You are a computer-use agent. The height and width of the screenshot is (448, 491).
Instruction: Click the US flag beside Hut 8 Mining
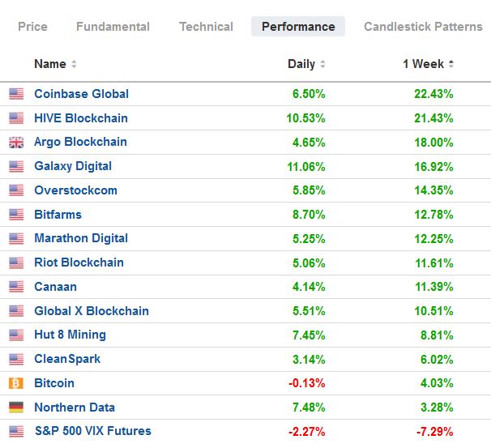(x=16, y=335)
